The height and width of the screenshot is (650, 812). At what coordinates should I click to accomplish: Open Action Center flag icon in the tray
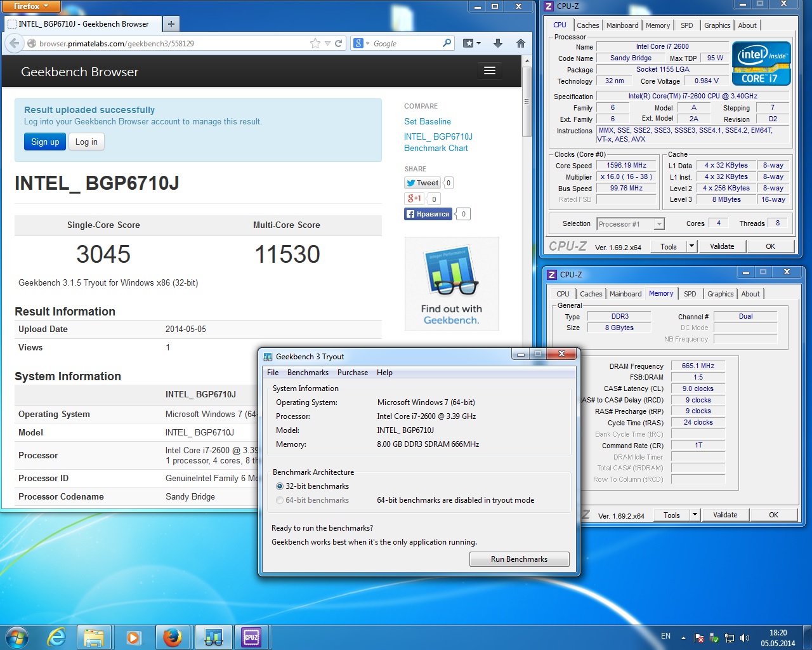tap(699, 637)
